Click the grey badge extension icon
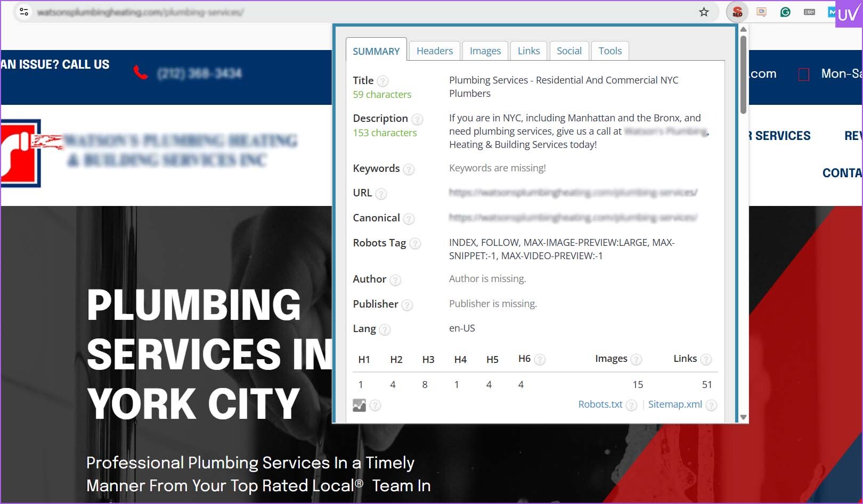Viewport: 863px width, 504px height. [x=809, y=12]
